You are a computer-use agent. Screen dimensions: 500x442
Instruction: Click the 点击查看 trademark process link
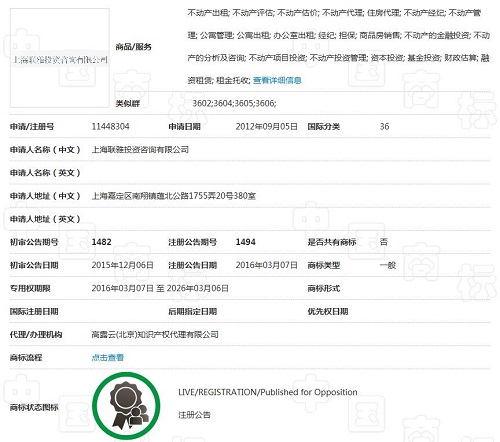click(x=108, y=358)
